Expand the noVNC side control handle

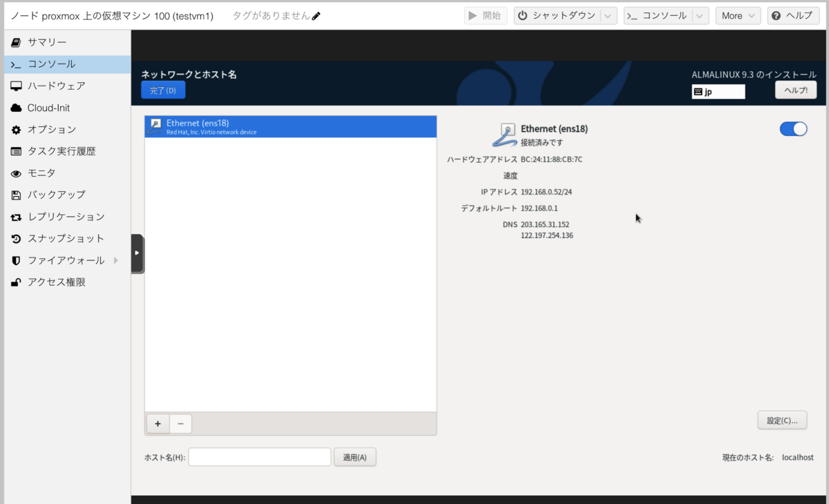(x=137, y=253)
